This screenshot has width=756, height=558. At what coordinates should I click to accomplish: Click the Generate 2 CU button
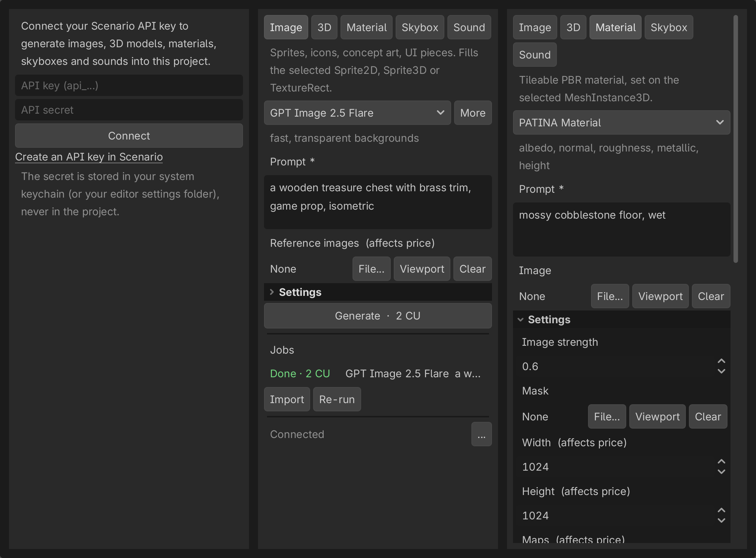coord(378,316)
